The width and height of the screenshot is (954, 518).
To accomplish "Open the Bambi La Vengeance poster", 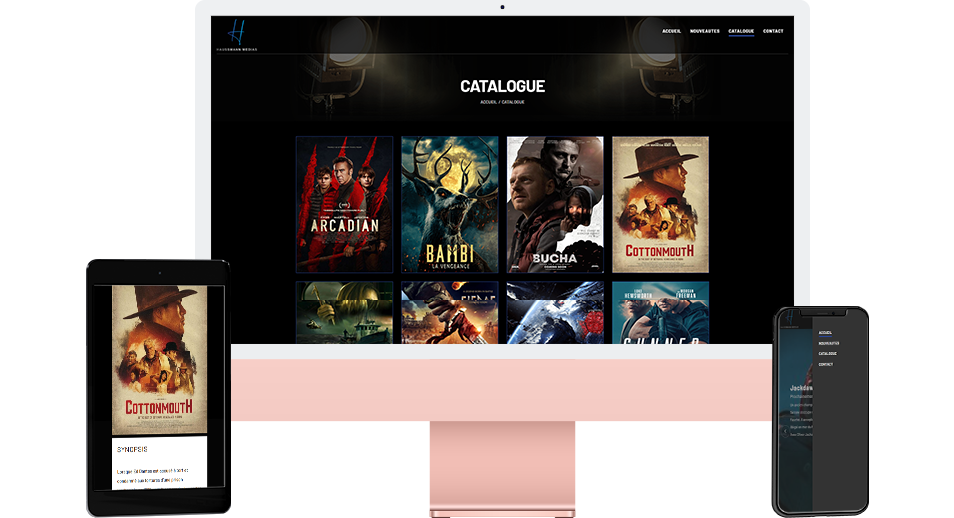I will [x=450, y=204].
